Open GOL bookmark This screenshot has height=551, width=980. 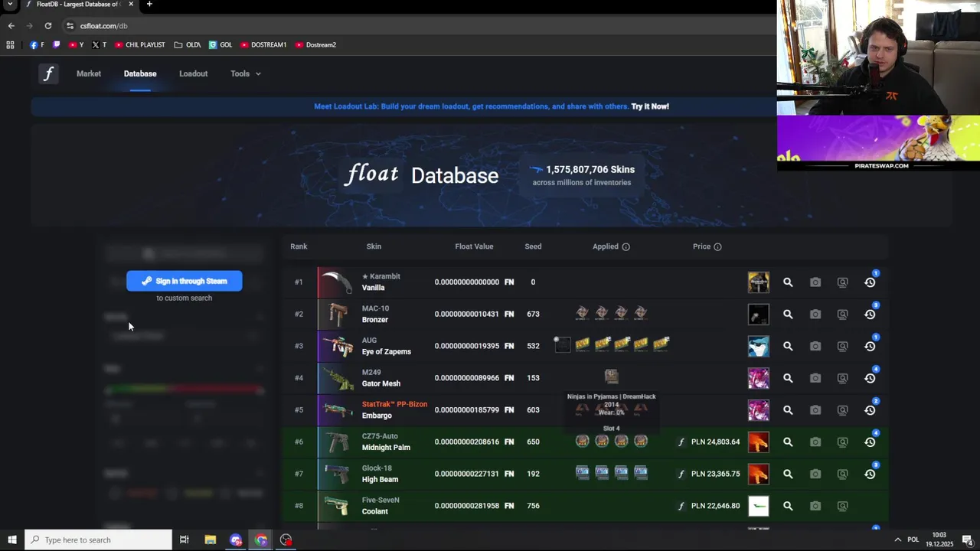(220, 44)
